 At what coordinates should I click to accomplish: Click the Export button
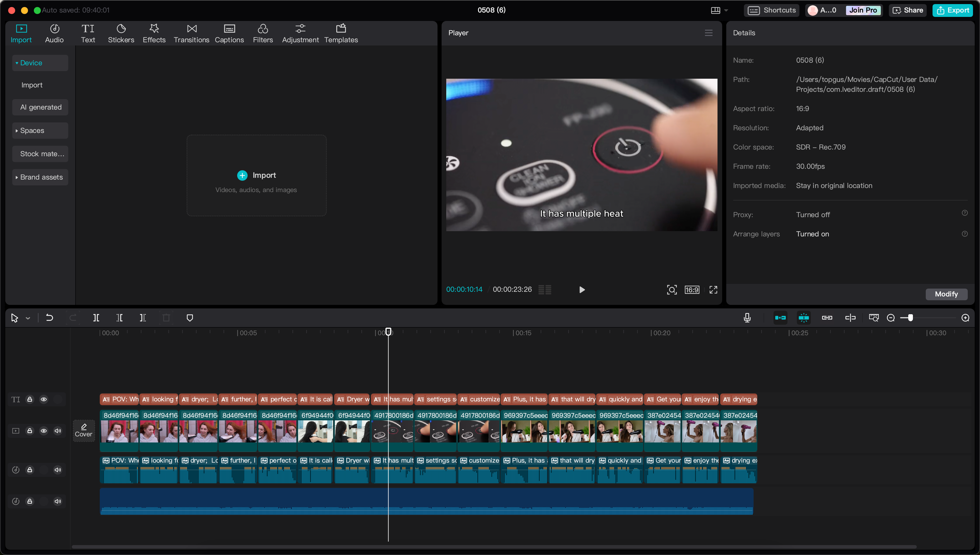coord(953,10)
